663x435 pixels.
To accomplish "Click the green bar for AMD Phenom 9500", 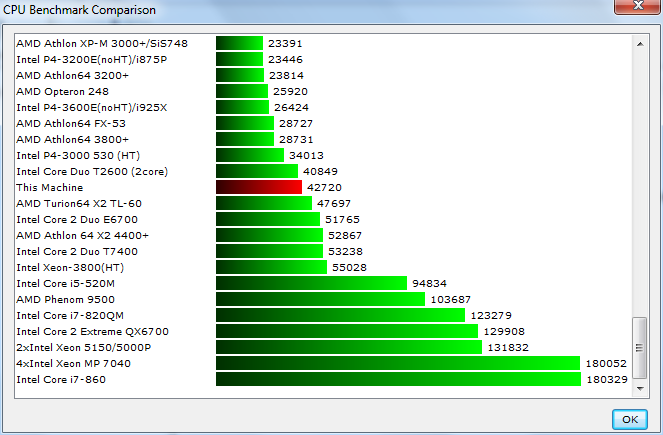I will (x=321, y=299).
